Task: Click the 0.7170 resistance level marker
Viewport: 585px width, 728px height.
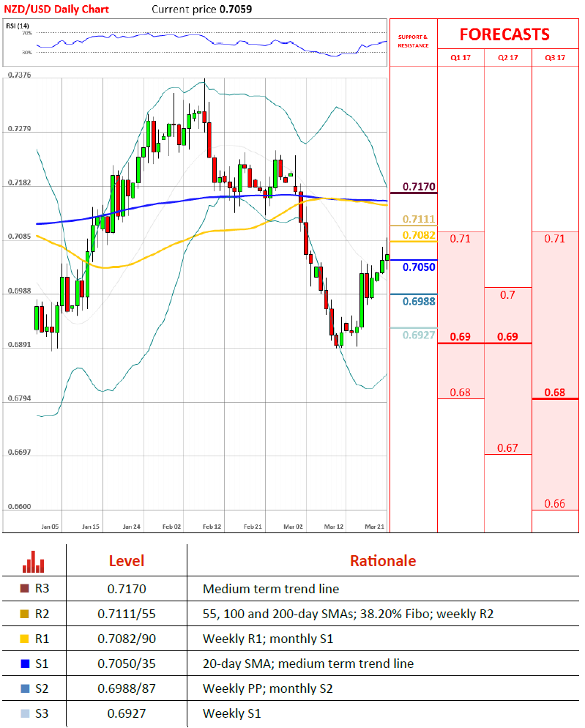Action: coord(419,187)
